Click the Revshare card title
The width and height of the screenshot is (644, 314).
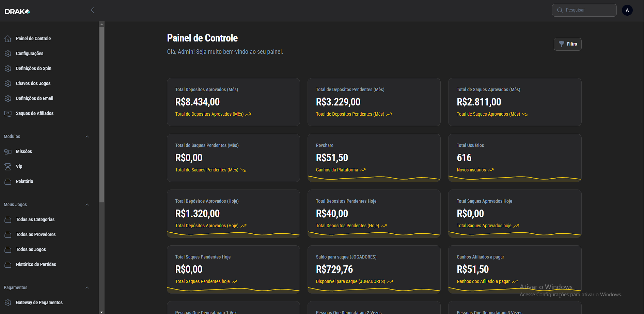[x=325, y=146]
